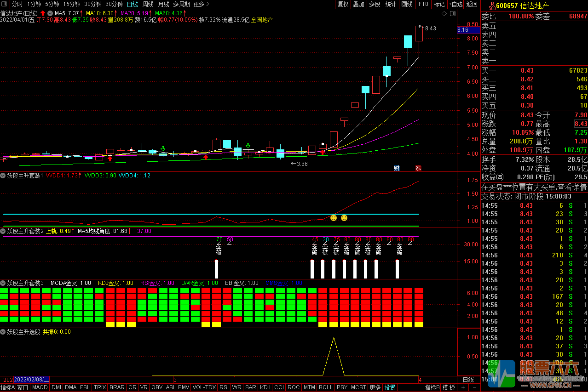588x392 pixels.
Task: Select the RSI indicator tab
Action: 224,387
